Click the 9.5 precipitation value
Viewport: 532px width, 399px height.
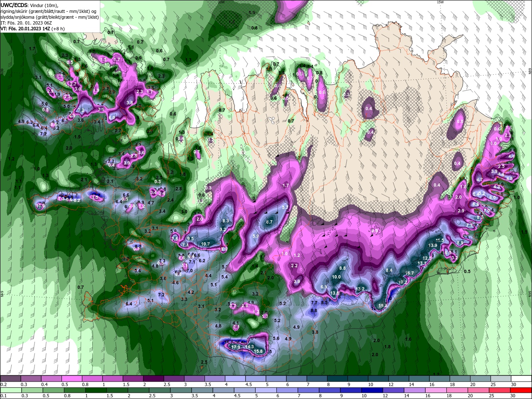[x=190, y=239]
